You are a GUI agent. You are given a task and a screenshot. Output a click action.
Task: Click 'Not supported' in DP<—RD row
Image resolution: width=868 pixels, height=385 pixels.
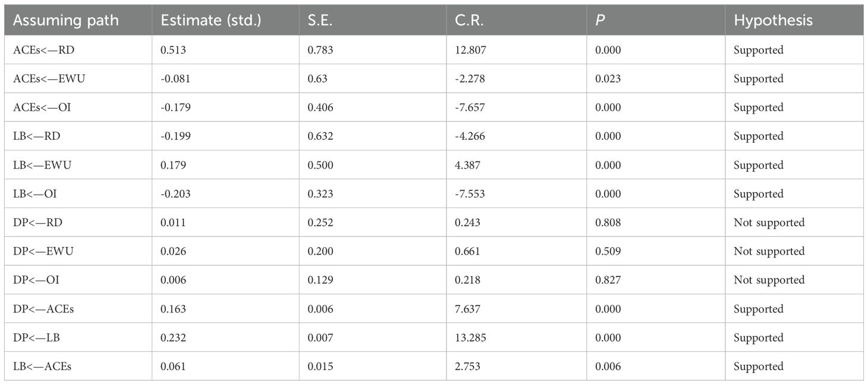click(769, 223)
